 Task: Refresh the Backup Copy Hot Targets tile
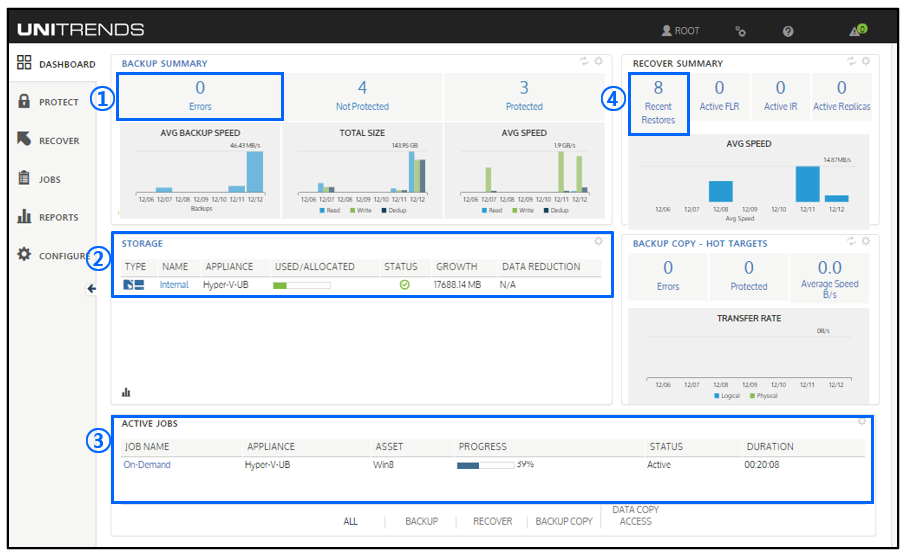tap(851, 241)
